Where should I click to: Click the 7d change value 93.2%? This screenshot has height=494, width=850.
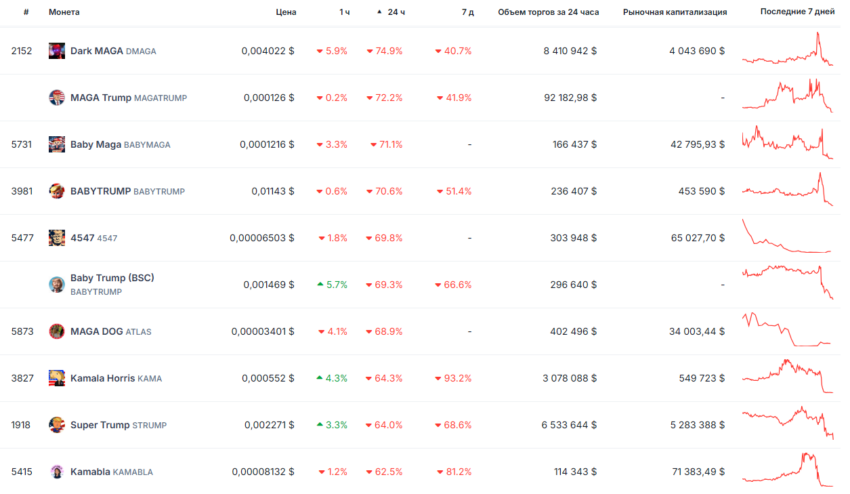click(x=453, y=378)
